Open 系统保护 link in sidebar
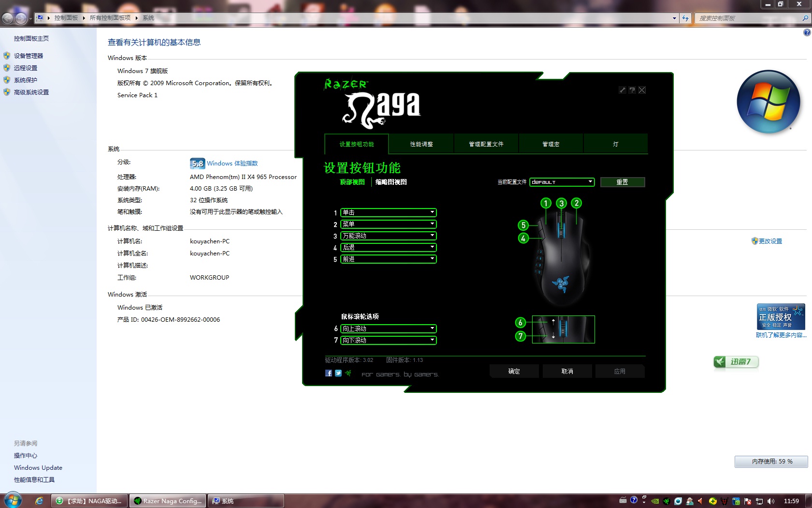Screen dimensions: 812x508 (x=26, y=80)
